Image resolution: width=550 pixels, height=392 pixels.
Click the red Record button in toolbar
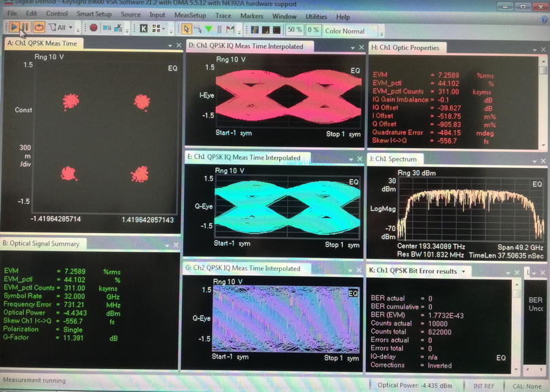click(x=94, y=29)
